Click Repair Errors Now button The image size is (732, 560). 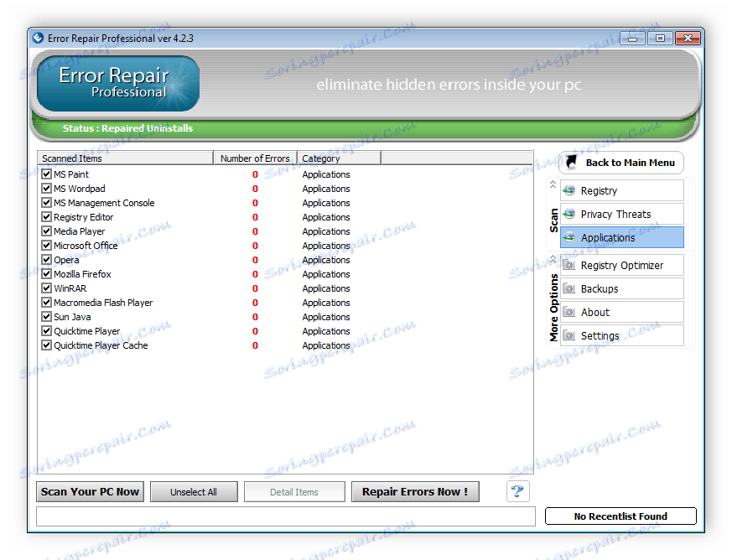pyautogui.click(x=415, y=491)
